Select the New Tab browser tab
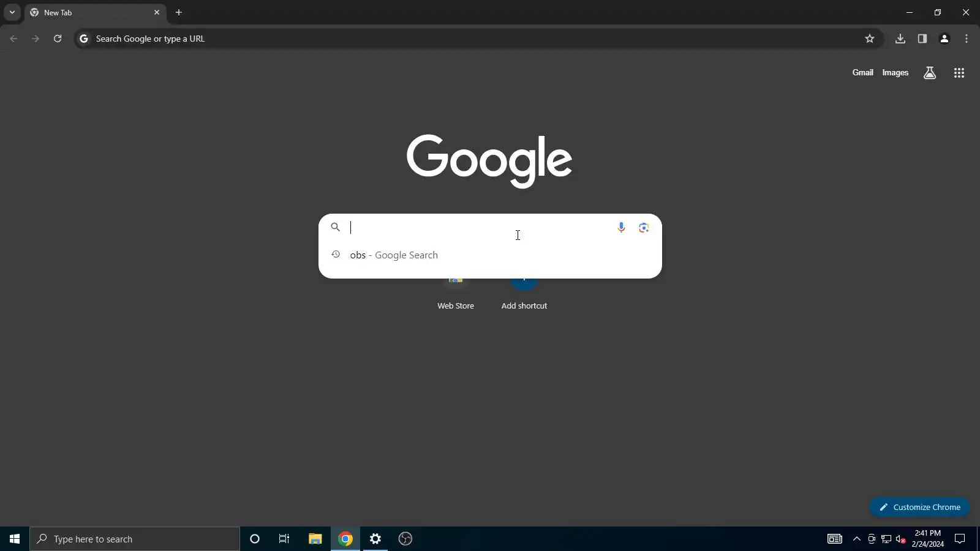The image size is (980, 551). tap(95, 12)
